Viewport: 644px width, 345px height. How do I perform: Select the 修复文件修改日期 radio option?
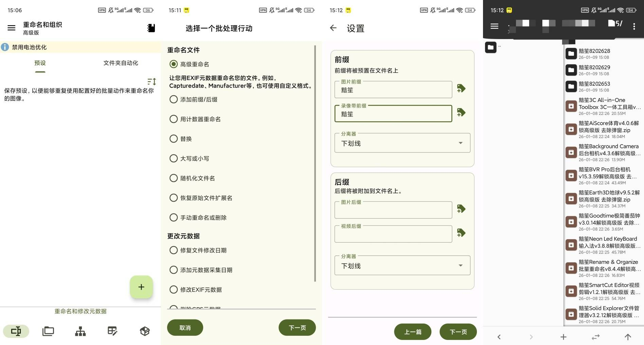[174, 250]
